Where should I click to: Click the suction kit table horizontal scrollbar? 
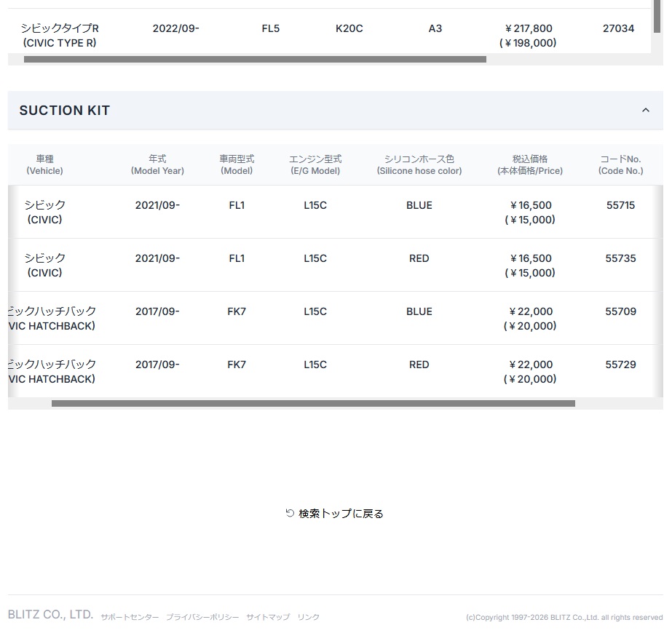[x=313, y=403]
